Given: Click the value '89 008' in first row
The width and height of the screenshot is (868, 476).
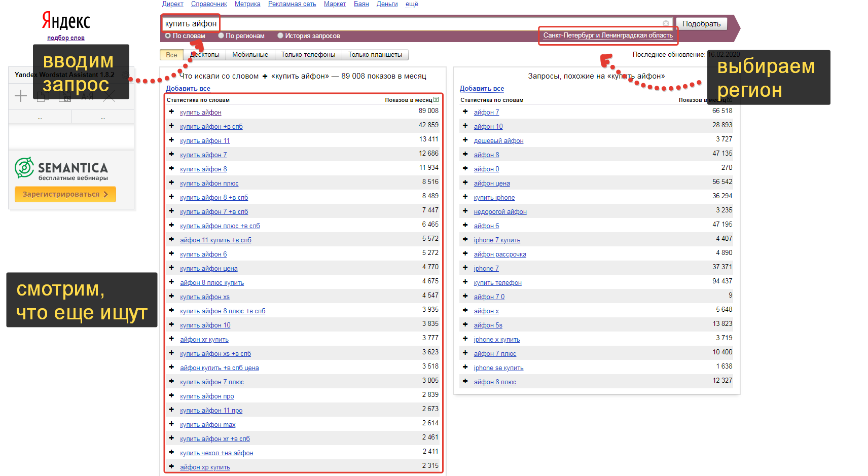Looking at the screenshot, I should point(428,111).
